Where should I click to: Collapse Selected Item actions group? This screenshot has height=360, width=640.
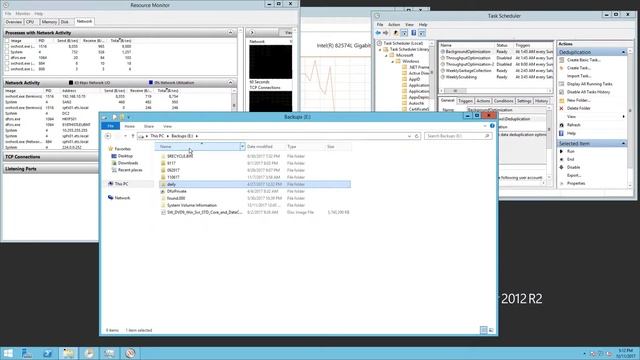[x=623, y=144]
